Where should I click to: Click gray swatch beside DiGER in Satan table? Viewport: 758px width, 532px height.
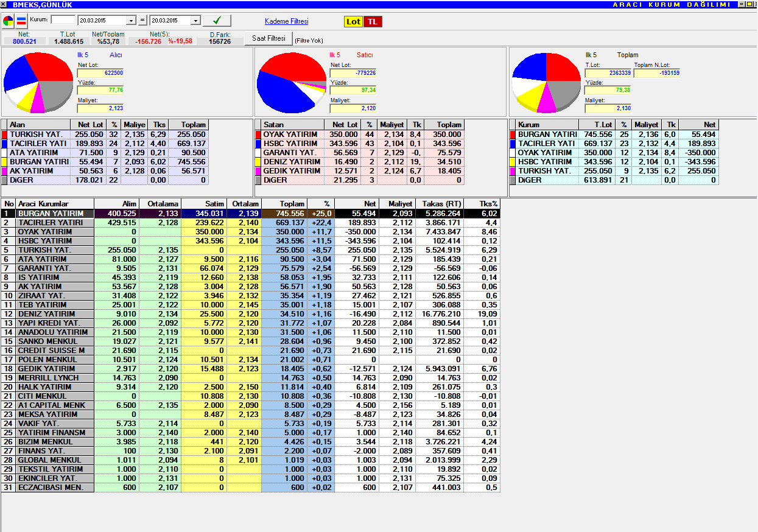coord(258,180)
